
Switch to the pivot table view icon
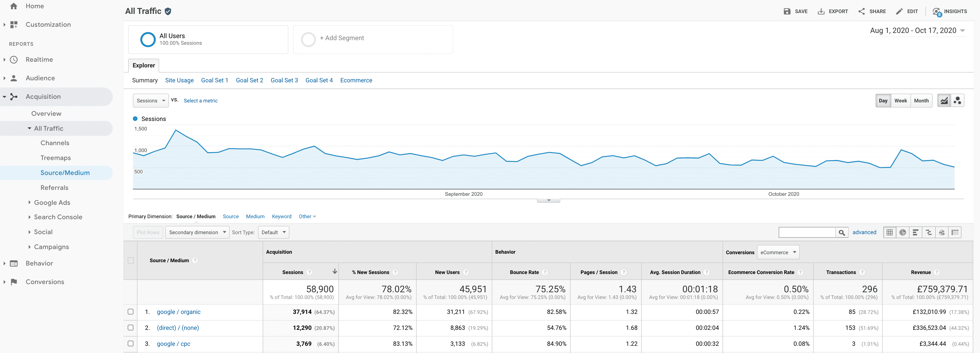[x=955, y=232]
